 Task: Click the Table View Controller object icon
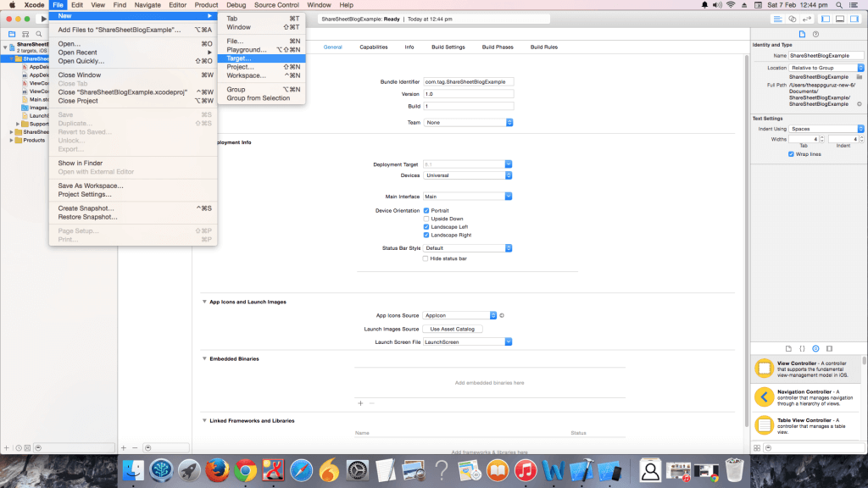(x=764, y=425)
